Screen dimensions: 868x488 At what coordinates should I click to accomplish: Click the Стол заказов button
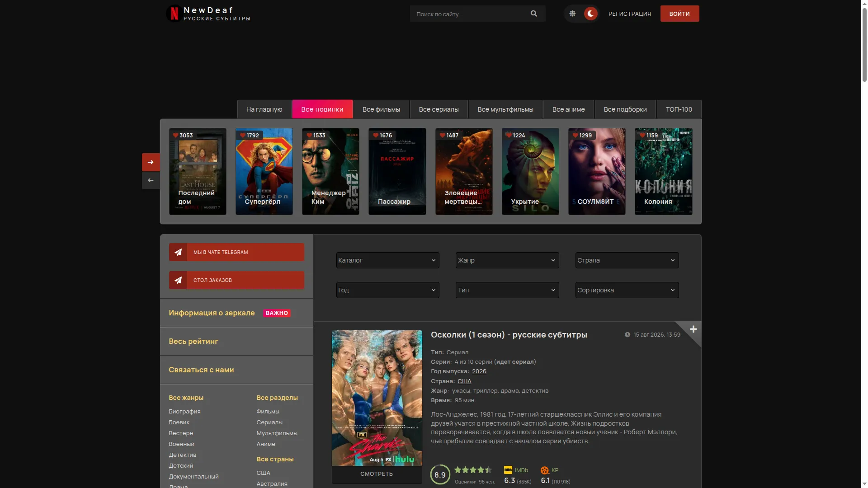pos(236,280)
